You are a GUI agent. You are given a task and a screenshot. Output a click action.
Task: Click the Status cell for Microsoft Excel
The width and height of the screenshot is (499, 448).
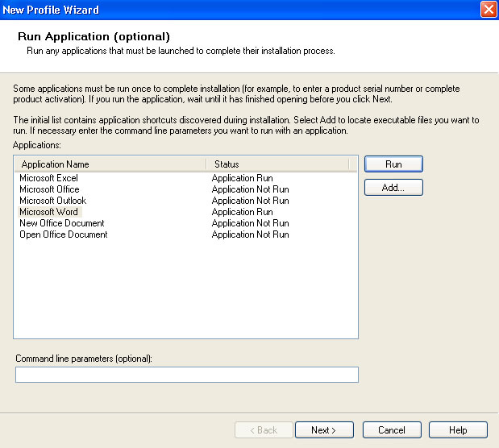[x=242, y=178]
